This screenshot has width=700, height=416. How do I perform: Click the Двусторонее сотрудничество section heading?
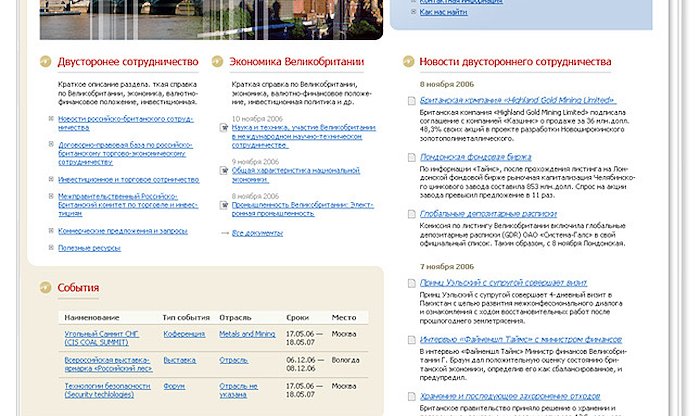click(x=128, y=62)
